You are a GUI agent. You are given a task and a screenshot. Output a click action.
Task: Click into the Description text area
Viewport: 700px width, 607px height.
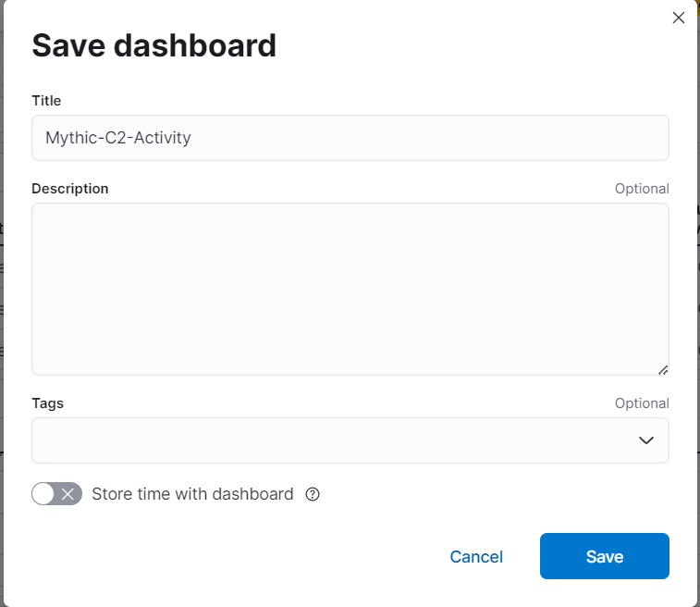pos(350,289)
